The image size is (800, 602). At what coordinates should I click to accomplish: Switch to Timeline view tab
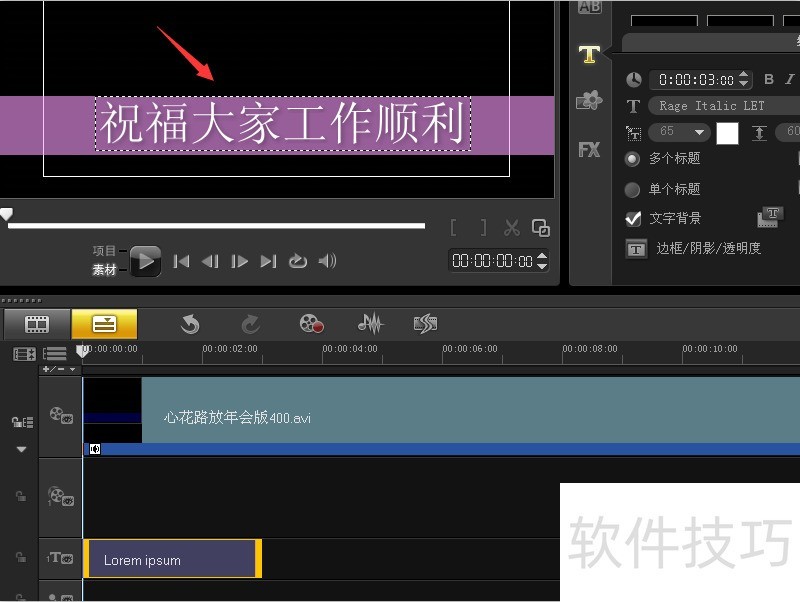point(104,324)
